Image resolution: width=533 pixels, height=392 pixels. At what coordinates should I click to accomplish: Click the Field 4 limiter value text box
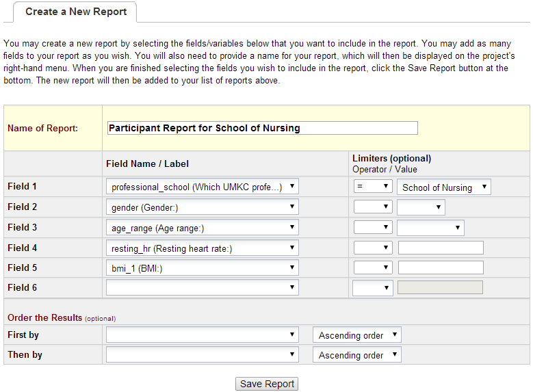(x=441, y=248)
